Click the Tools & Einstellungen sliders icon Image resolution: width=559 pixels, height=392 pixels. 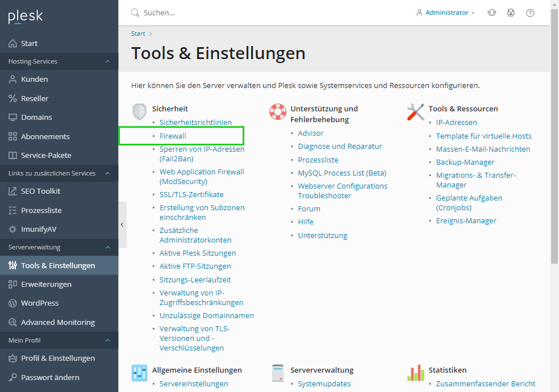pos(12,265)
